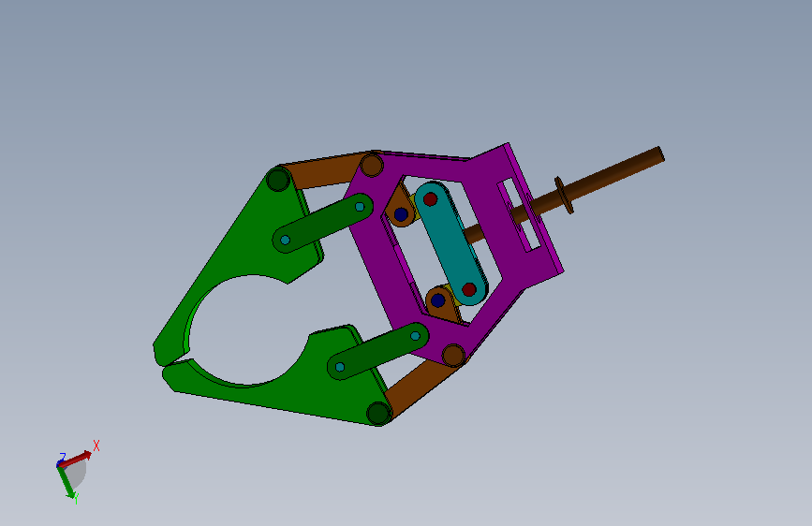Pick the cyan pin at upper link's jaw end

(x=285, y=240)
